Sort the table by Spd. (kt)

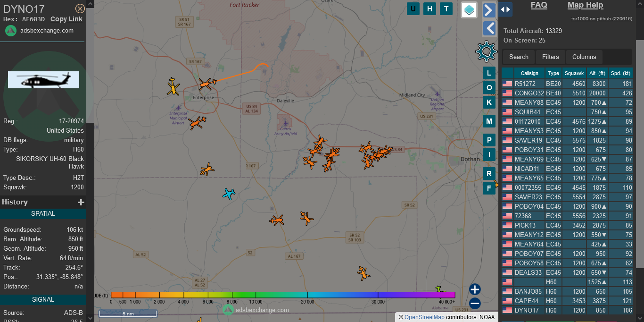click(620, 73)
